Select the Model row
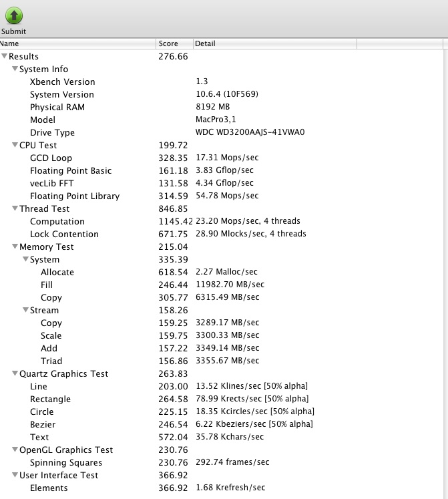The image size is (448, 499). click(222, 120)
